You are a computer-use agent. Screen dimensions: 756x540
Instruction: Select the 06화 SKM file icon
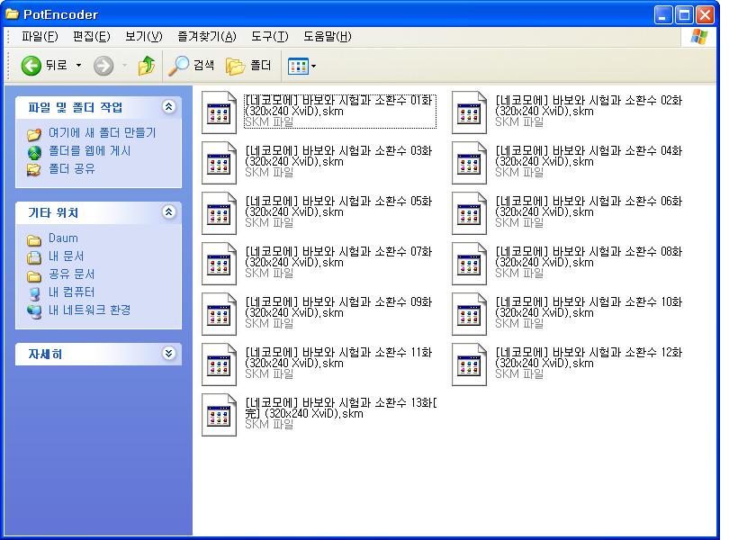click(x=469, y=212)
